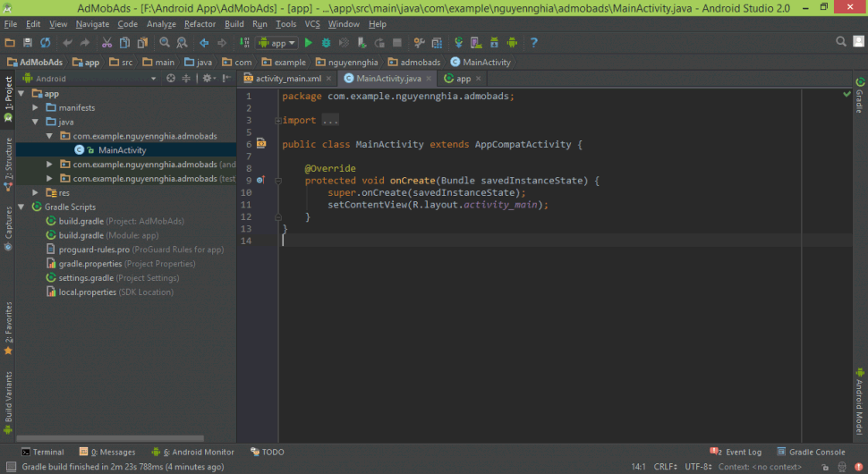Click the Paste clipboard icon

point(142,43)
